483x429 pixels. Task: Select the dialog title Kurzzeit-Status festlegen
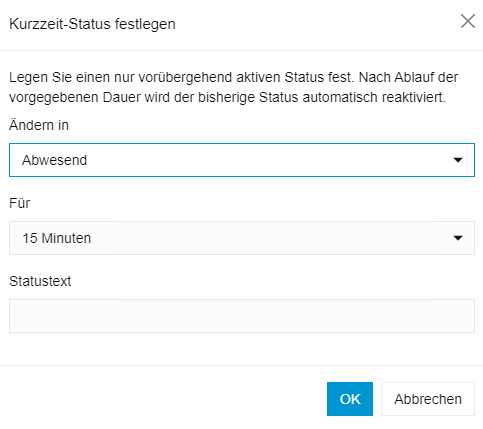tap(92, 24)
